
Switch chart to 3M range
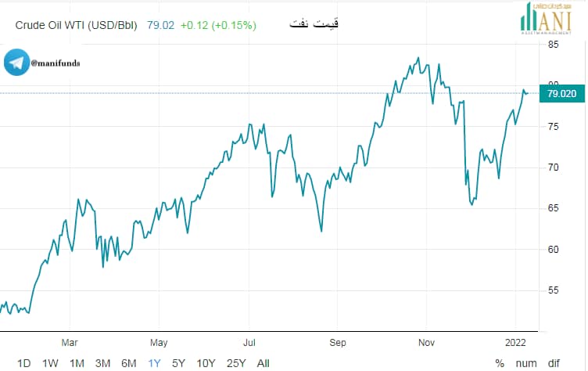tap(102, 363)
